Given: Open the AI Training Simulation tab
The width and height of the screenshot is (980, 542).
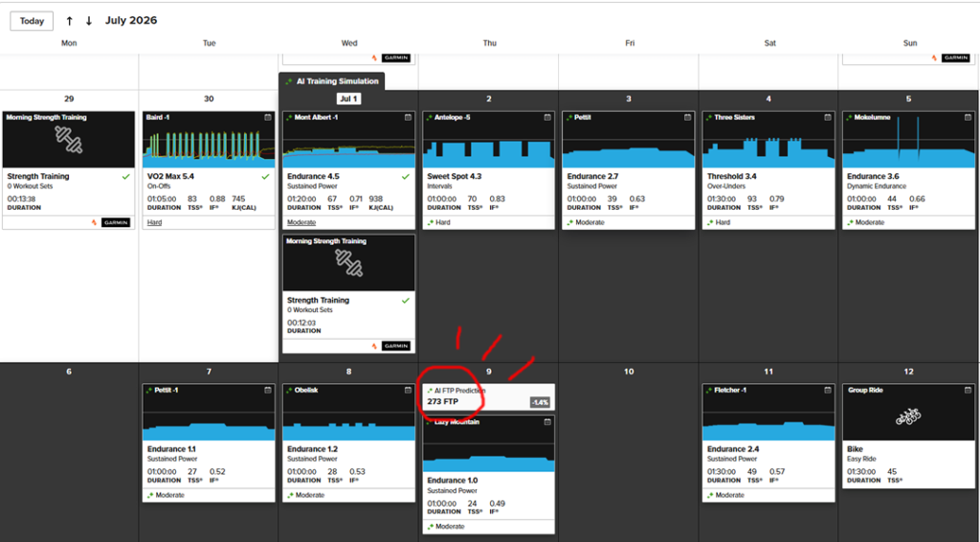Looking at the screenshot, I should (x=332, y=81).
